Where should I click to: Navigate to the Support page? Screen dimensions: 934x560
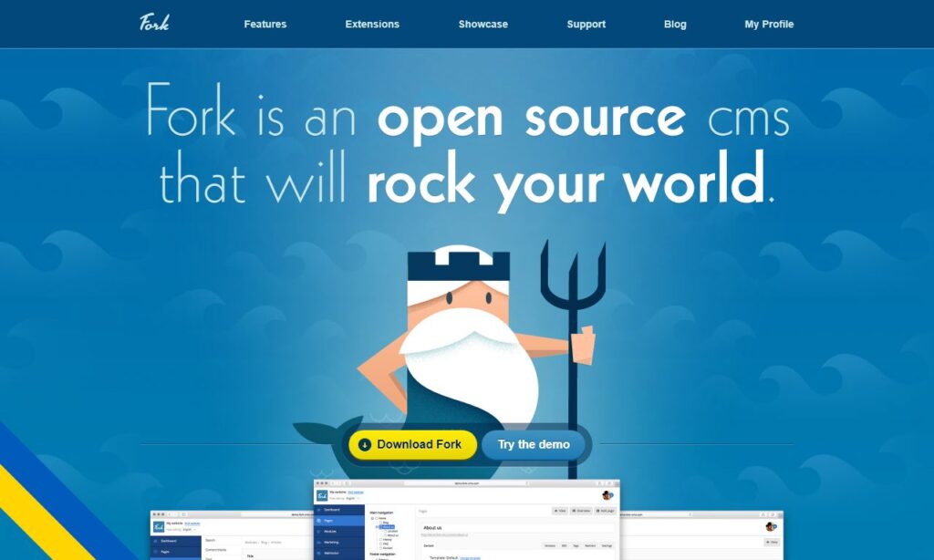coord(586,25)
